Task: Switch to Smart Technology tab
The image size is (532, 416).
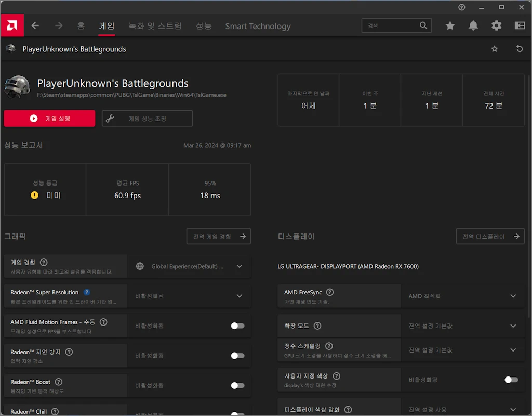Action: (258, 26)
